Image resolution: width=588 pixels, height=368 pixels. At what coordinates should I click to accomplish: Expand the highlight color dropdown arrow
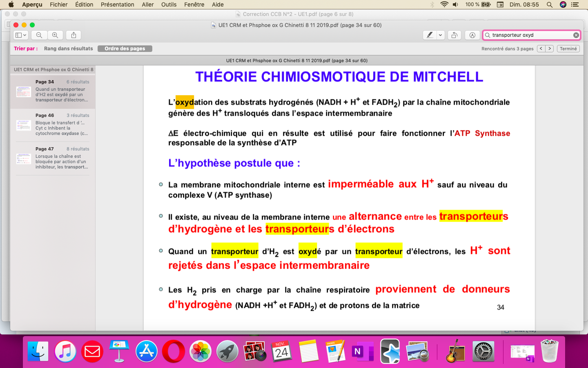pyautogui.click(x=440, y=35)
